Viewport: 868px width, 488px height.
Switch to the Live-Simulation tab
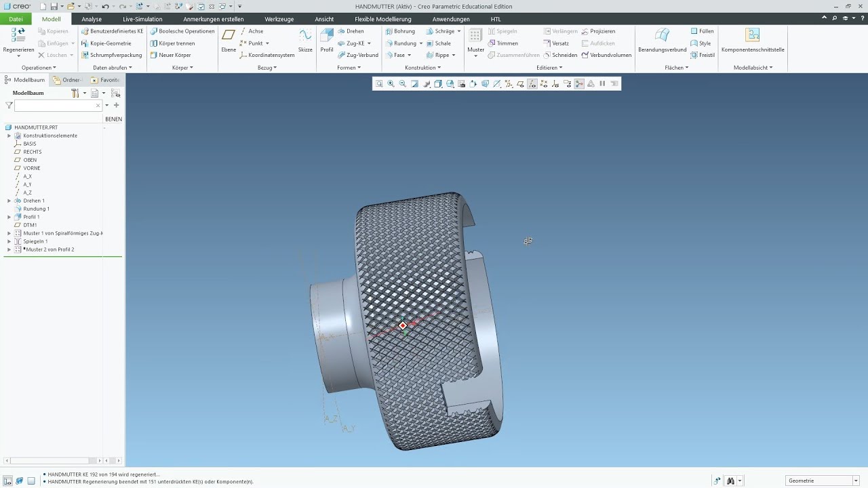(142, 19)
